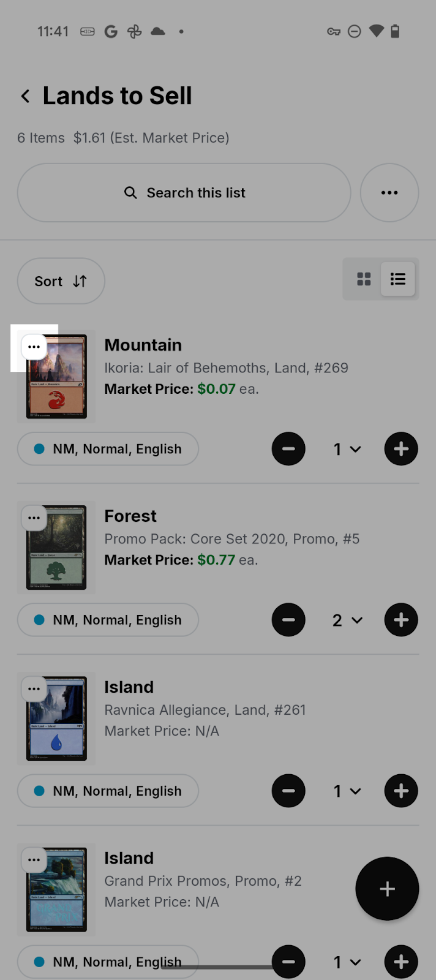Expand the Forest quantity dropdown
Viewport: 436px width, 980px height.
pos(347,620)
